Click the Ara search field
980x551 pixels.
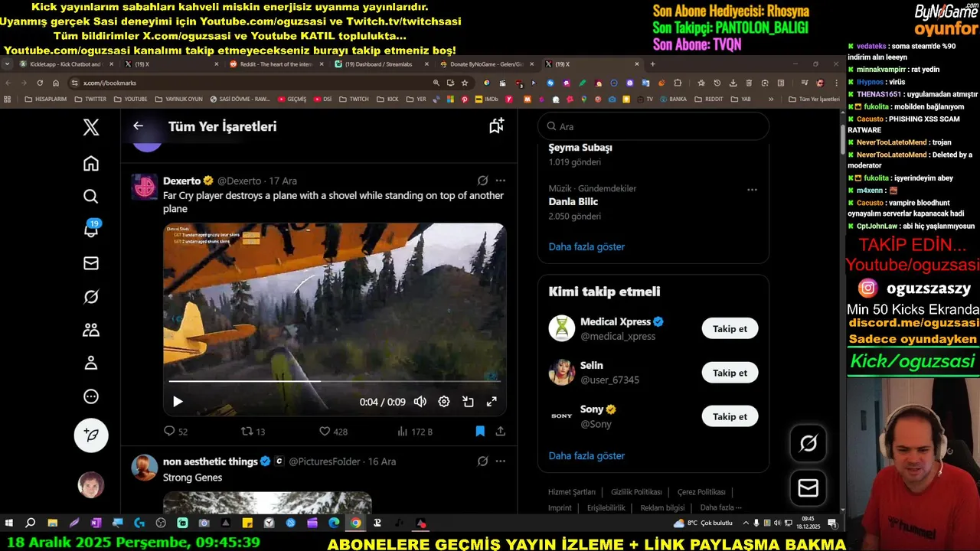[x=653, y=126]
